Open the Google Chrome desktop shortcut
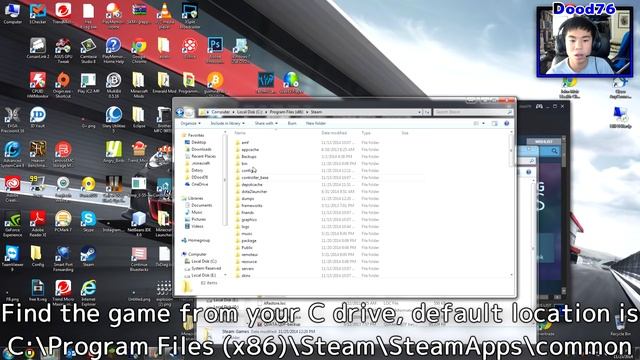The width and height of the screenshot is (640, 360). point(139,50)
